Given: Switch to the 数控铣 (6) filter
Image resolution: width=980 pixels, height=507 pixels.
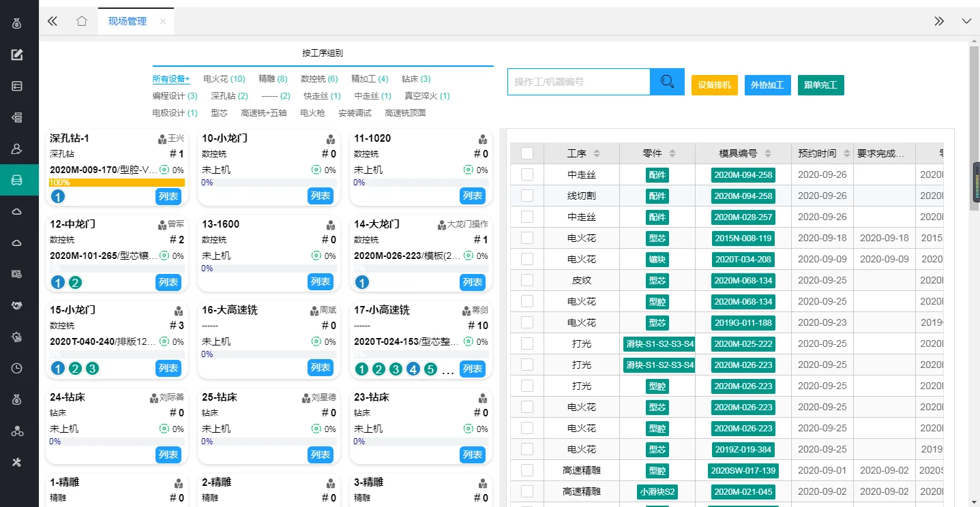Looking at the screenshot, I should click(x=319, y=79).
